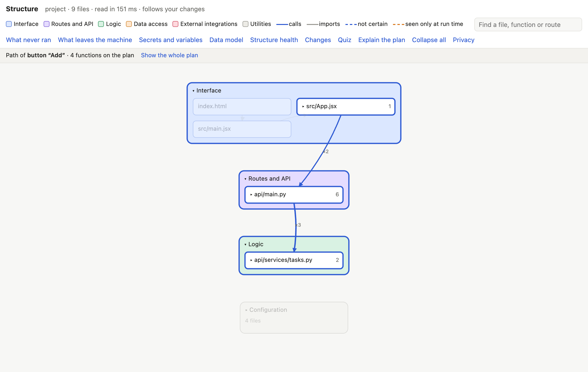Expand the api/main.py node arrow
This screenshot has width=588, height=372.
[251, 195]
